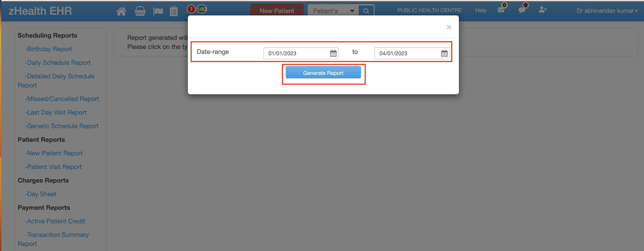Viewport: 644px width, 251px height.
Task: Open the Birthday Report
Action: (x=48, y=49)
